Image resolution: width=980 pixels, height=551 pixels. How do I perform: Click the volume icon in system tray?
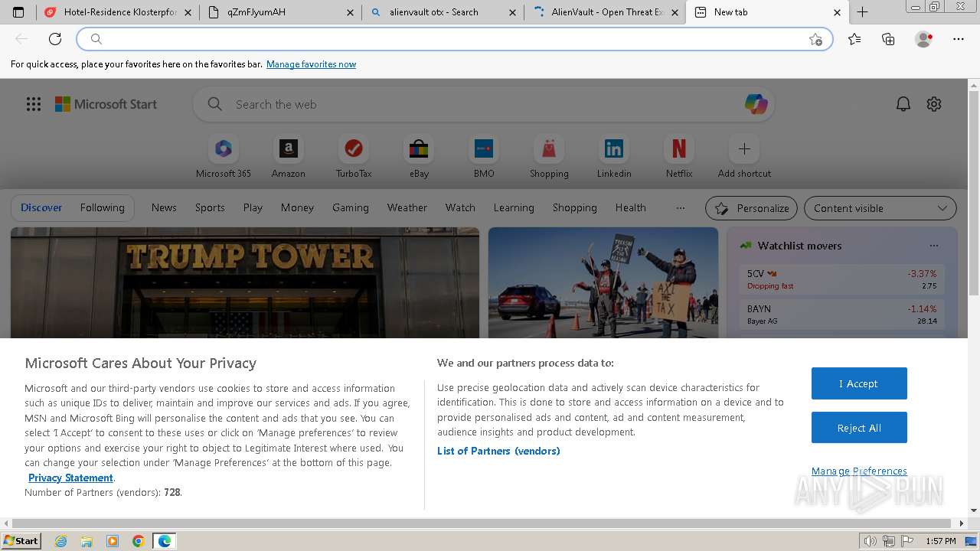[x=871, y=541]
